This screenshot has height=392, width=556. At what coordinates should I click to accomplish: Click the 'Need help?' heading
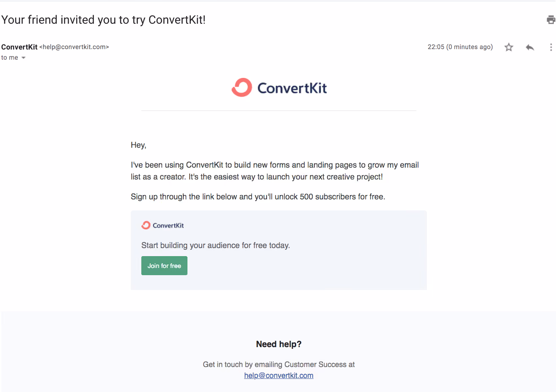click(279, 344)
